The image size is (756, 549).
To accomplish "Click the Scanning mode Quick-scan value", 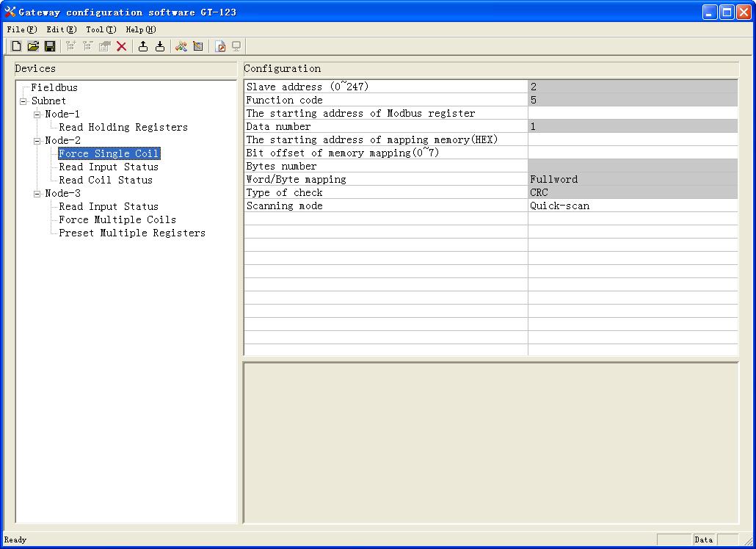I will pyautogui.click(x=632, y=206).
